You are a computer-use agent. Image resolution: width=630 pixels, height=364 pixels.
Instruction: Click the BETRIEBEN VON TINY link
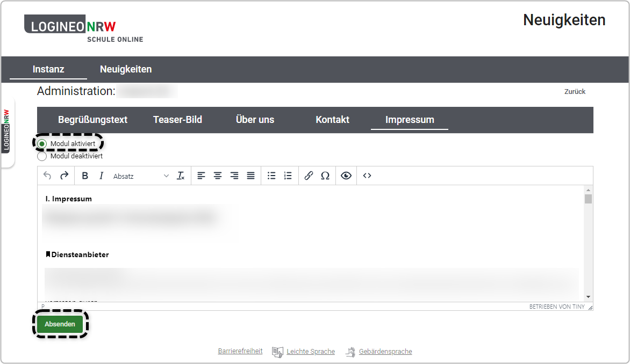(557, 307)
